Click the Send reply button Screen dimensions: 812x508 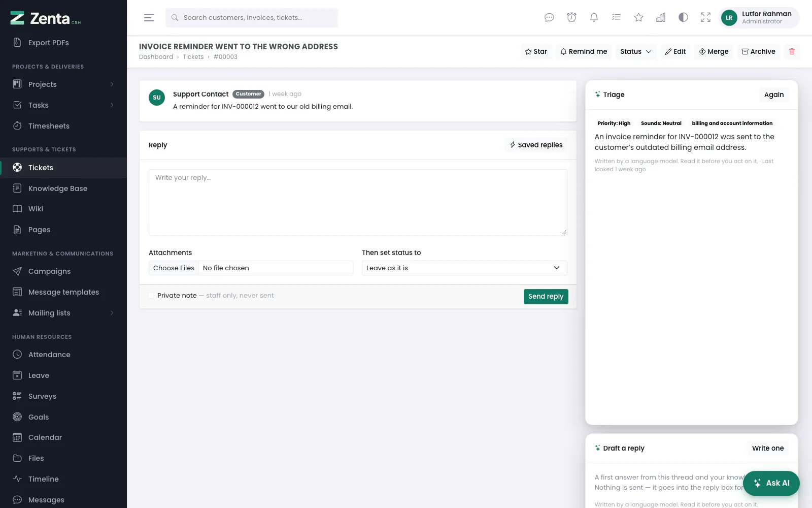point(546,296)
